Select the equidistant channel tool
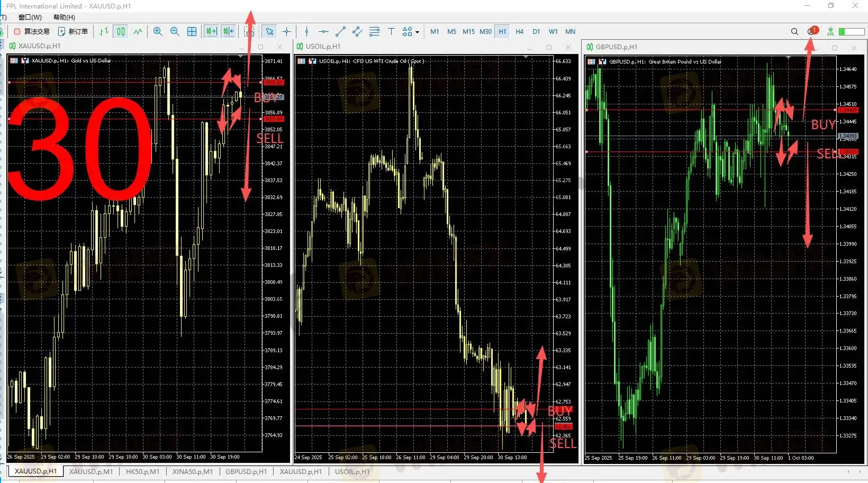Viewport: 868px width, 483px height. tap(357, 32)
